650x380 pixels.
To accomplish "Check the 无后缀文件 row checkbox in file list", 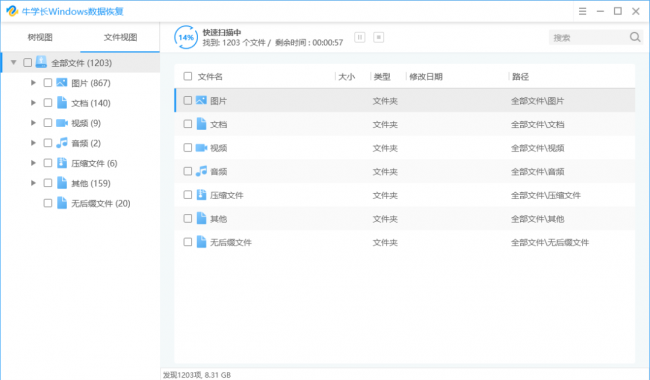I will click(x=188, y=242).
